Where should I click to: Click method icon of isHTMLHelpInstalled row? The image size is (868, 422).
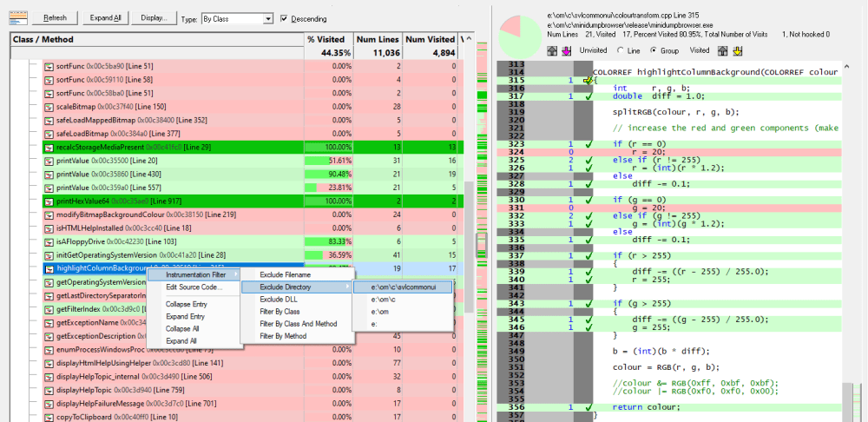pos(49,228)
